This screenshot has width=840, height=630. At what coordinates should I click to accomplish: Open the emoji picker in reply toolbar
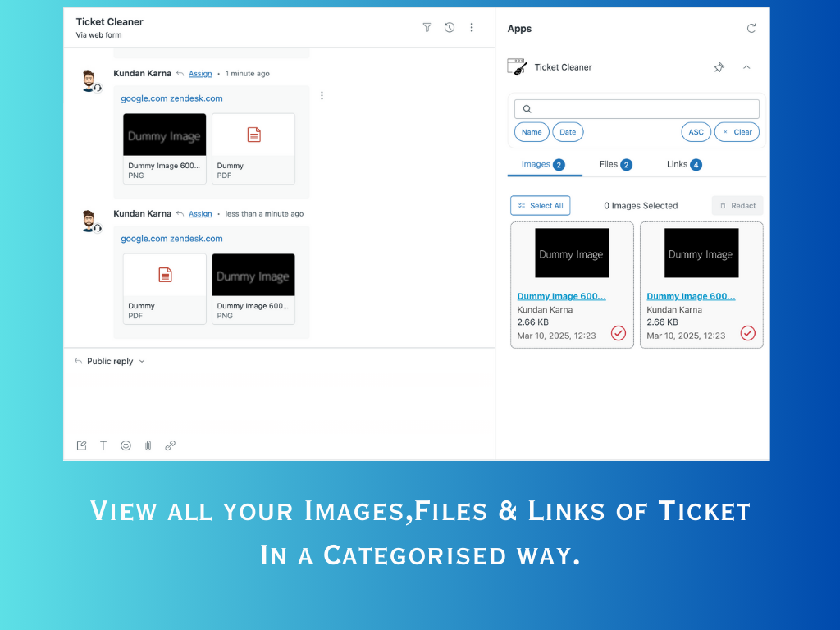tap(126, 445)
